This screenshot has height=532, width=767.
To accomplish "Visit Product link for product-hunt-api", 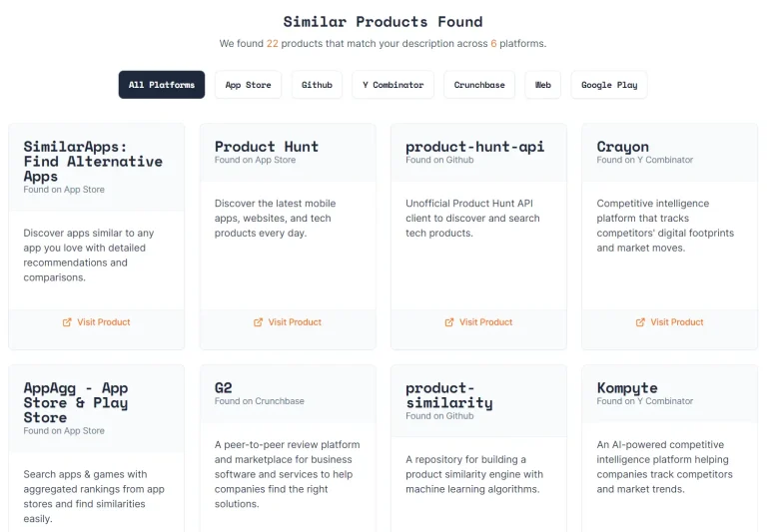I will point(485,322).
